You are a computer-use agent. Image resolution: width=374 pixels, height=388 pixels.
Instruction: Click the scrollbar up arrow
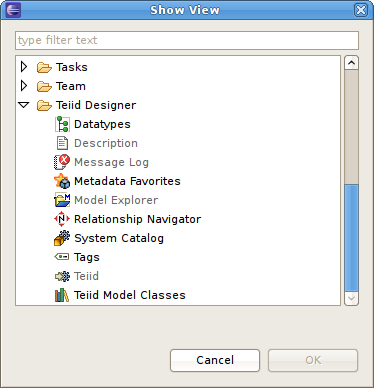coord(351,63)
